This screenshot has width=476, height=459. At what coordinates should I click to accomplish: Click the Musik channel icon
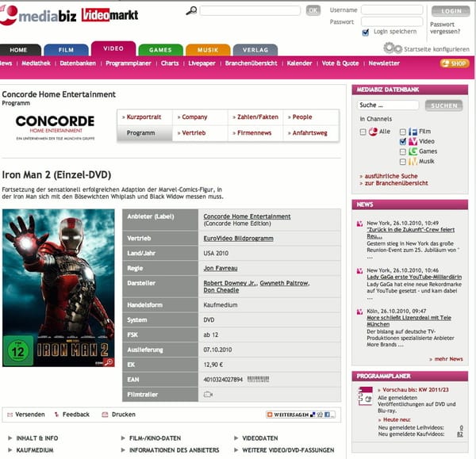[x=413, y=161]
